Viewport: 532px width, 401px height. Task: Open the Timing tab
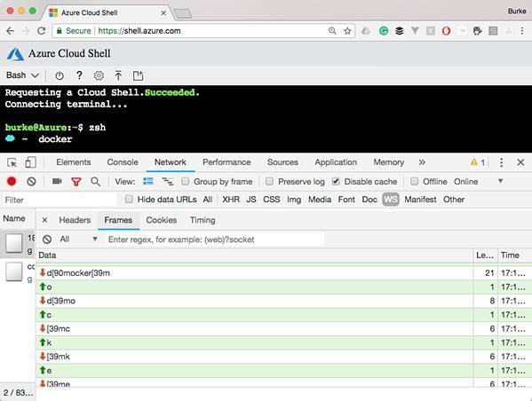tap(202, 220)
